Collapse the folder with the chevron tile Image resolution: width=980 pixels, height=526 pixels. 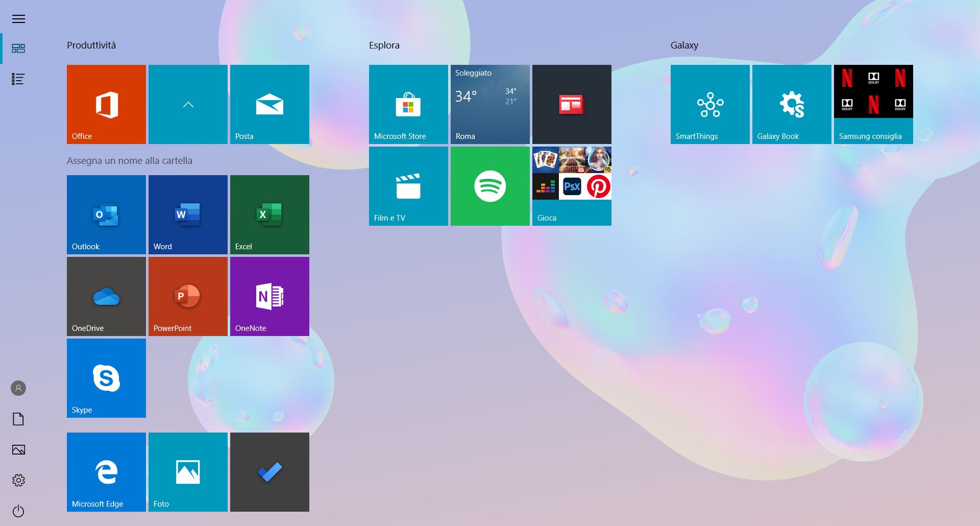tap(188, 104)
